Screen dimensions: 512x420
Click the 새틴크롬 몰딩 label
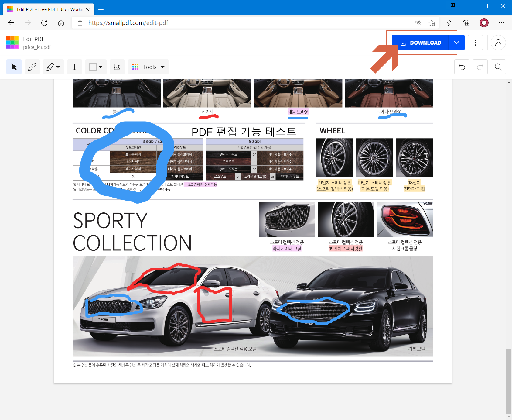405,249
